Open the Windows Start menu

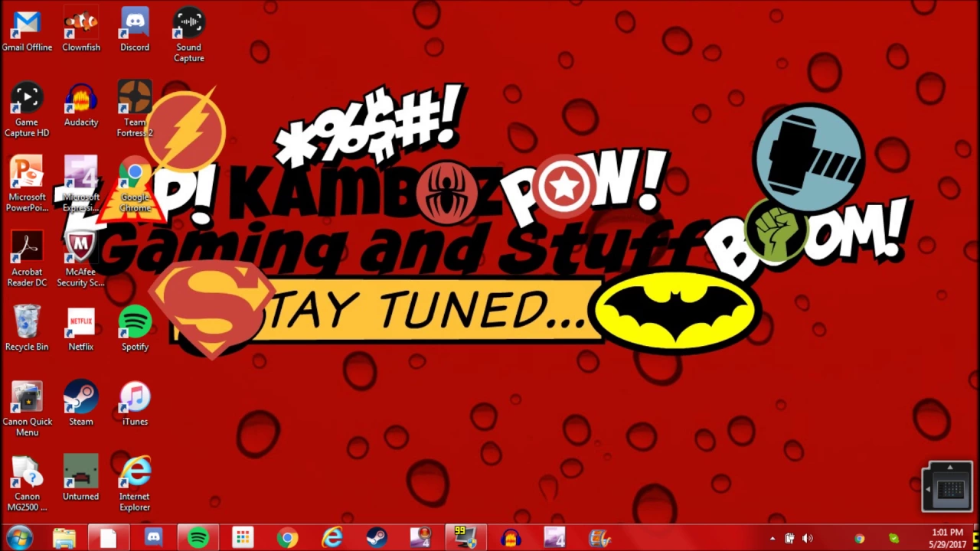19,538
